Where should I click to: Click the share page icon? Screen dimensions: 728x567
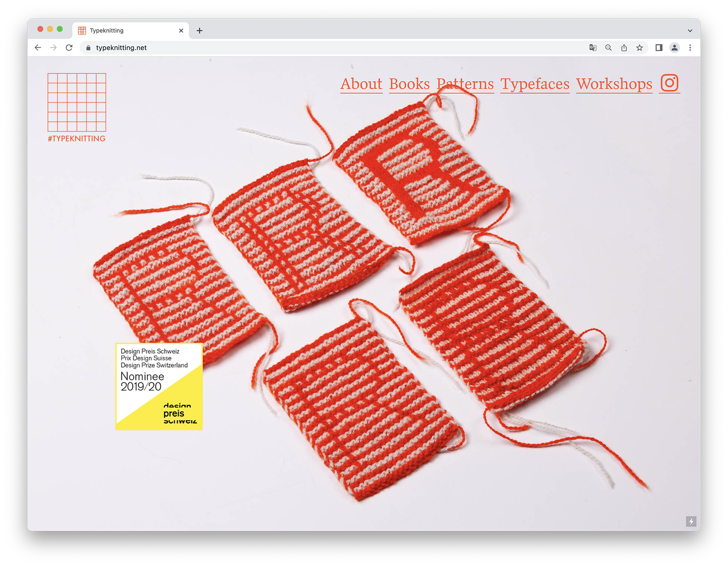[624, 48]
